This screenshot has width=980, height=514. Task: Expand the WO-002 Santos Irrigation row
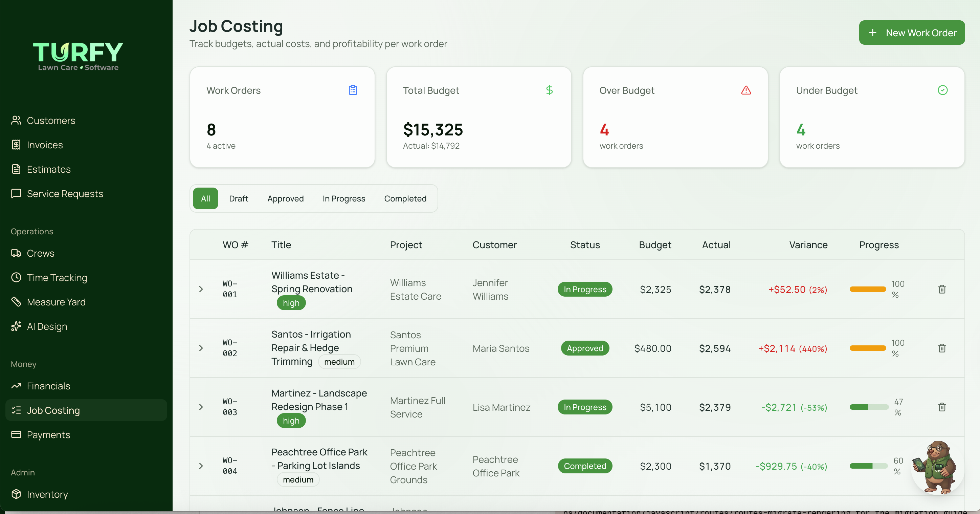[x=201, y=348]
